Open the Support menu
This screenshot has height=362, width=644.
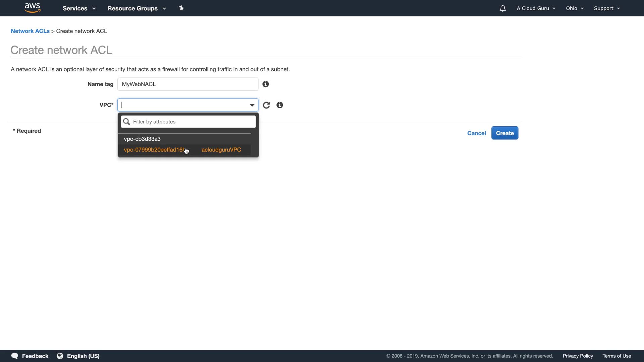(607, 8)
